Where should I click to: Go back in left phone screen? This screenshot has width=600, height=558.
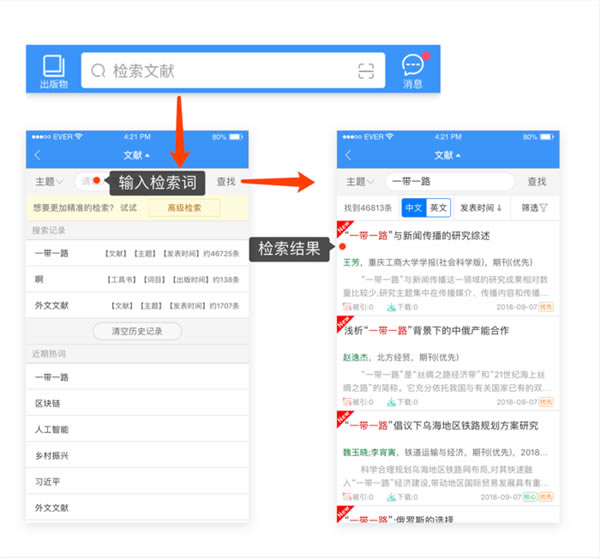(38, 155)
